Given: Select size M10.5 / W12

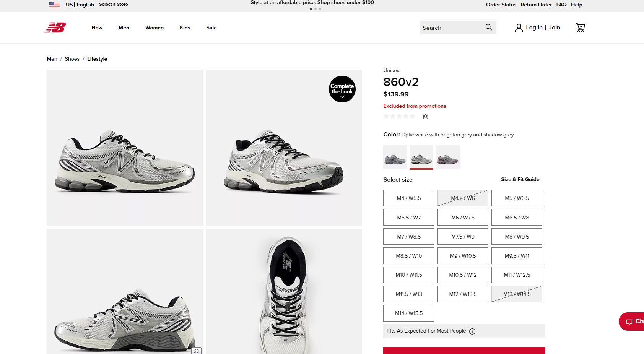Looking at the screenshot, I should coord(463,275).
